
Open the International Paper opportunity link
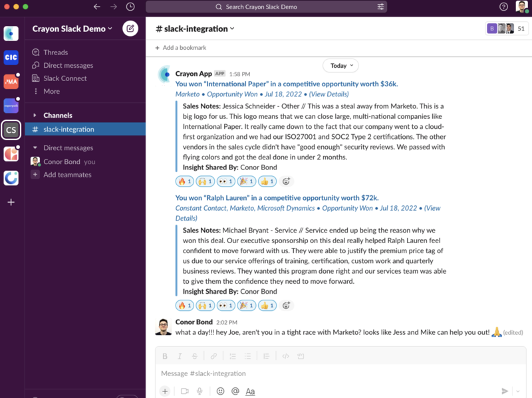click(x=286, y=84)
